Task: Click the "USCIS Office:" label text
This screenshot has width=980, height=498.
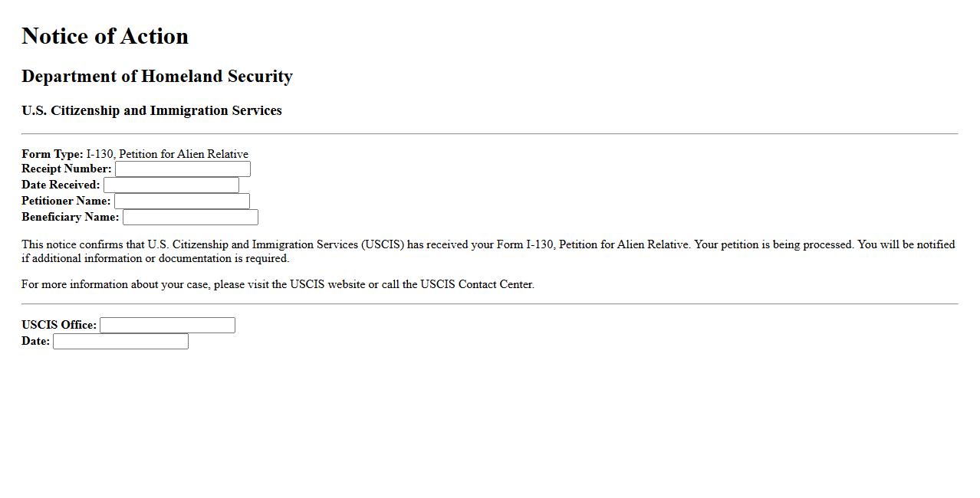Action: (59, 325)
